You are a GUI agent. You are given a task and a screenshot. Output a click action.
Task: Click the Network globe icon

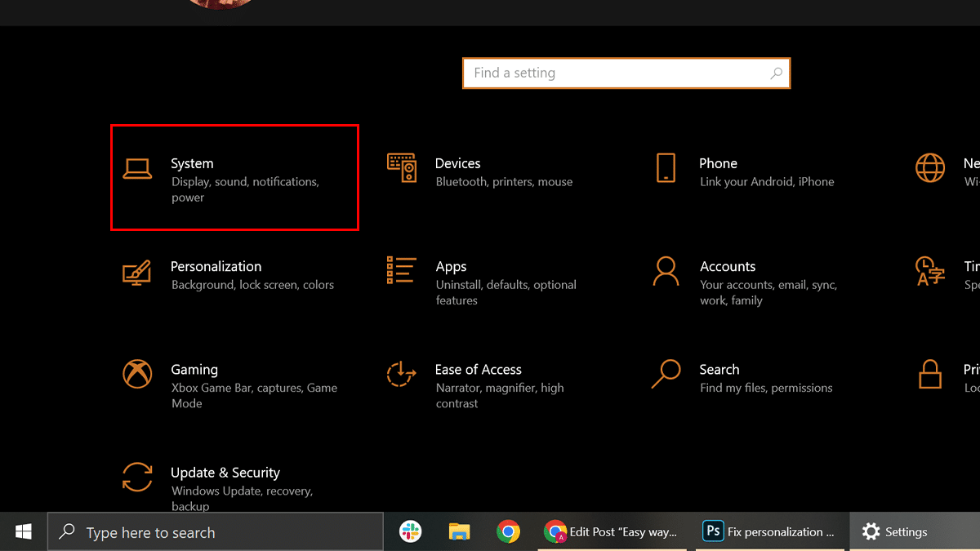(x=929, y=167)
